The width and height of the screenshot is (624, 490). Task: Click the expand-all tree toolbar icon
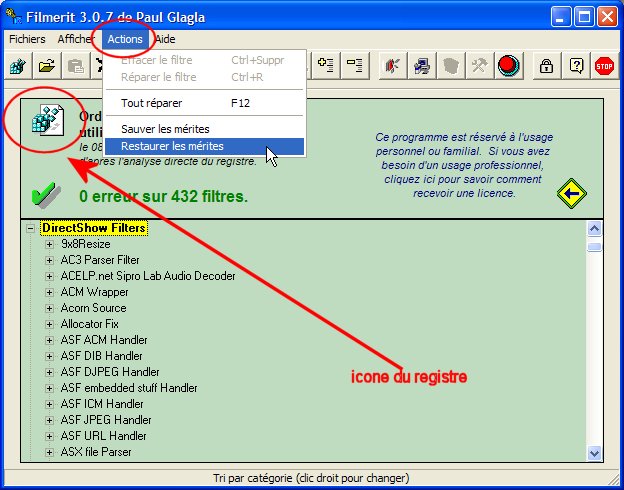click(326, 65)
